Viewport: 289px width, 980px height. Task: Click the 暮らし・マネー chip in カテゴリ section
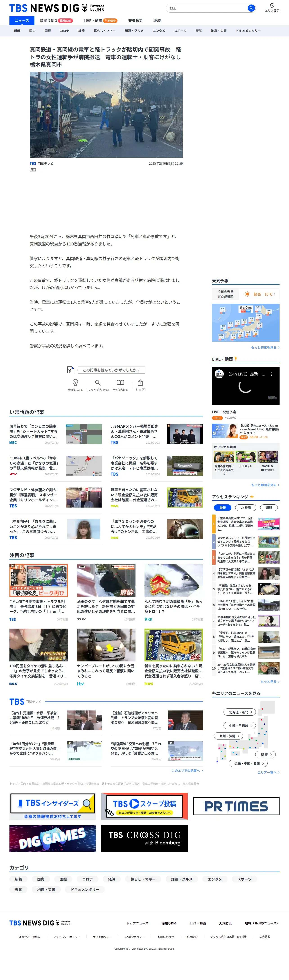(143, 879)
